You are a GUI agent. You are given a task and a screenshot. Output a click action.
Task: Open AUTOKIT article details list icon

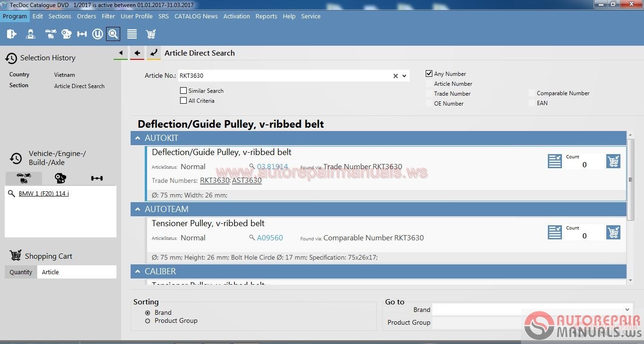tap(555, 161)
